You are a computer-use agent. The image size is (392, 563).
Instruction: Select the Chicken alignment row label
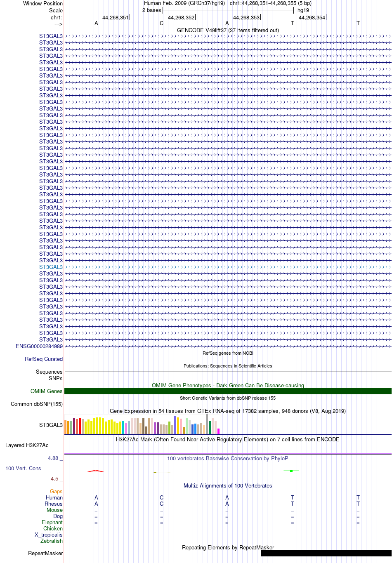[x=53, y=528]
